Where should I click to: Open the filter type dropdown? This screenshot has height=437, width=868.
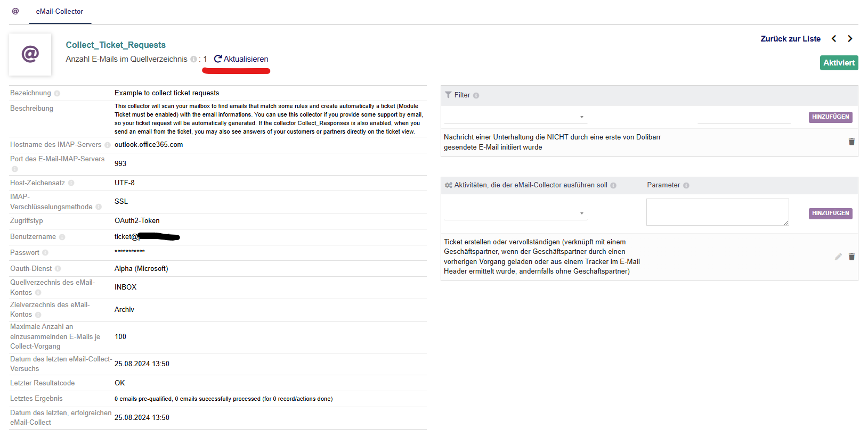(x=515, y=117)
